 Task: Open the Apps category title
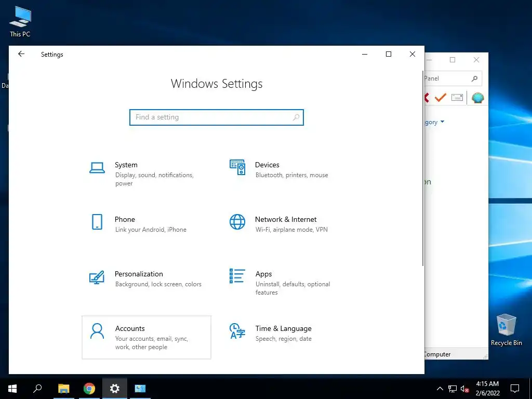tap(263, 274)
